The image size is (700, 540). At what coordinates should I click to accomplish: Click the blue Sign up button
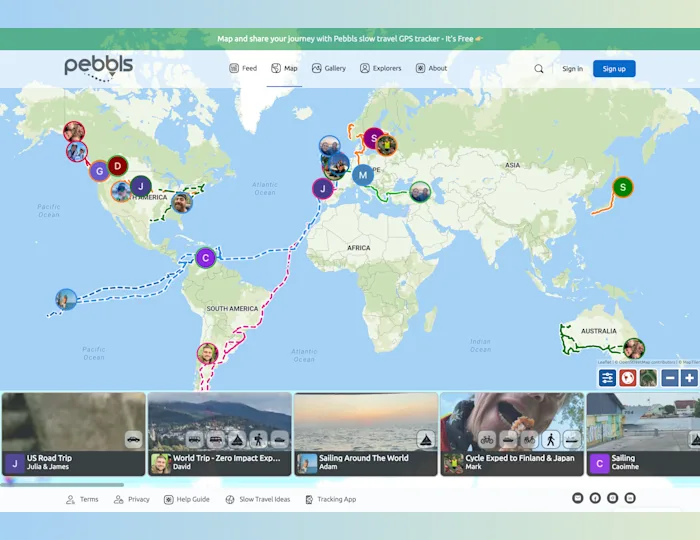pyautogui.click(x=614, y=69)
